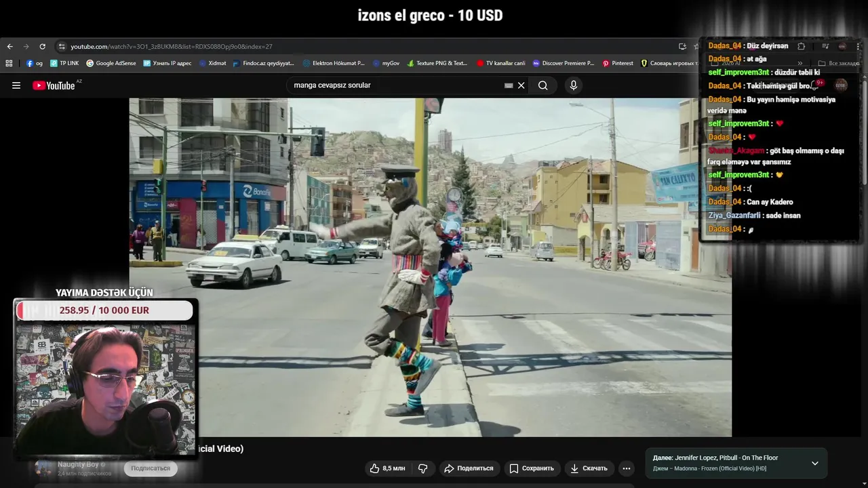Open the Elektron Hökumət bookmark
Screen dimensions: 868x488
[334, 63]
